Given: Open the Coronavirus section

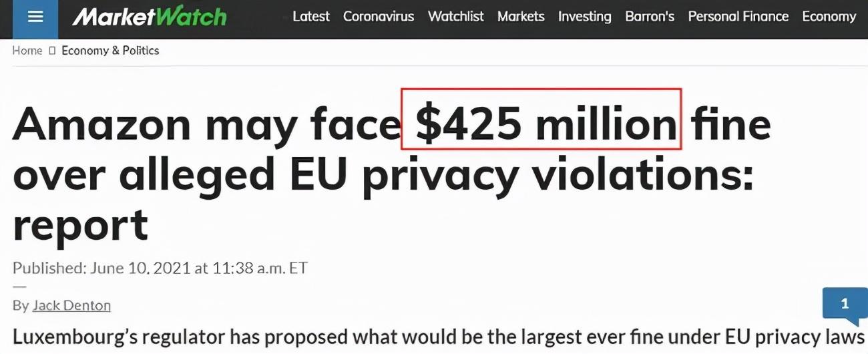Looking at the screenshot, I should click(x=379, y=17).
